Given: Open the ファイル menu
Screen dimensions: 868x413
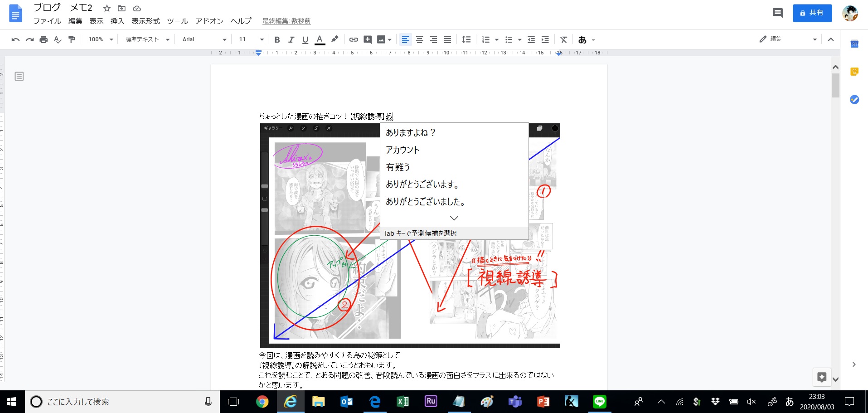Looking at the screenshot, I should (47, 21).
